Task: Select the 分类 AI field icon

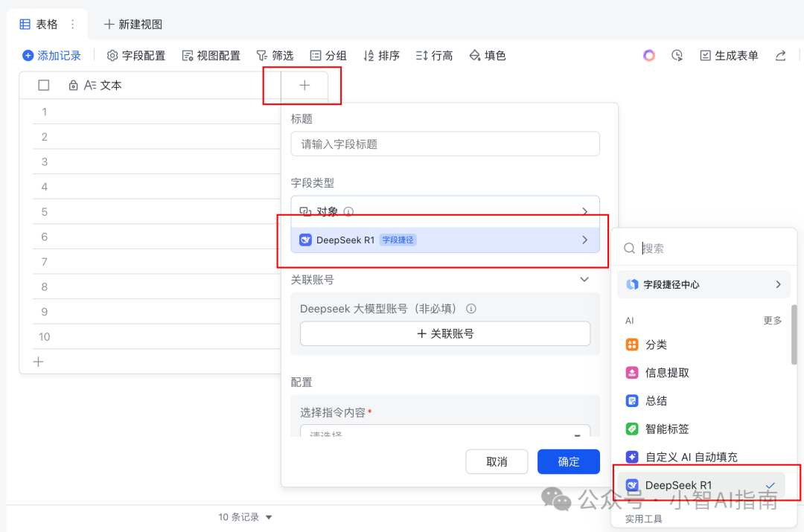Action: pyautogui.click(x=632, y=344)
